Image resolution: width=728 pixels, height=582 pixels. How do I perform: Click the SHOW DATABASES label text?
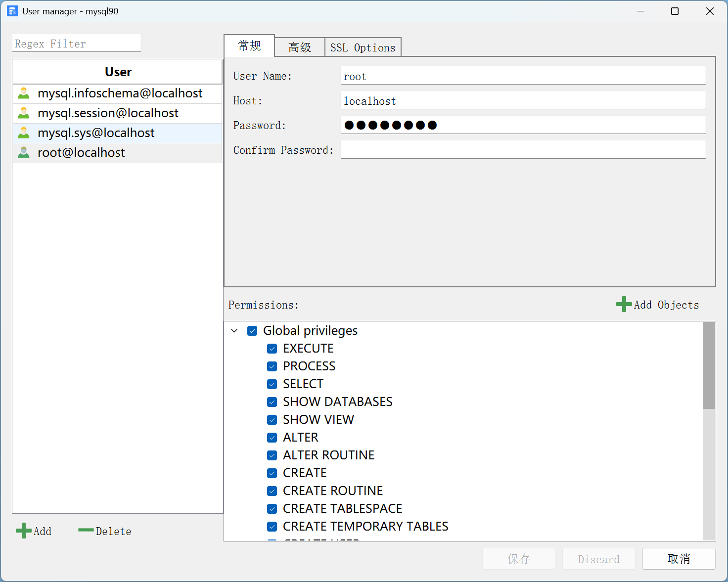coord(338,402)
